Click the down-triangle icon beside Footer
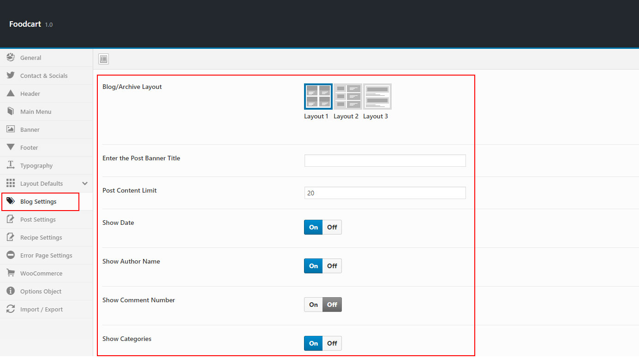 pos(11,147)
